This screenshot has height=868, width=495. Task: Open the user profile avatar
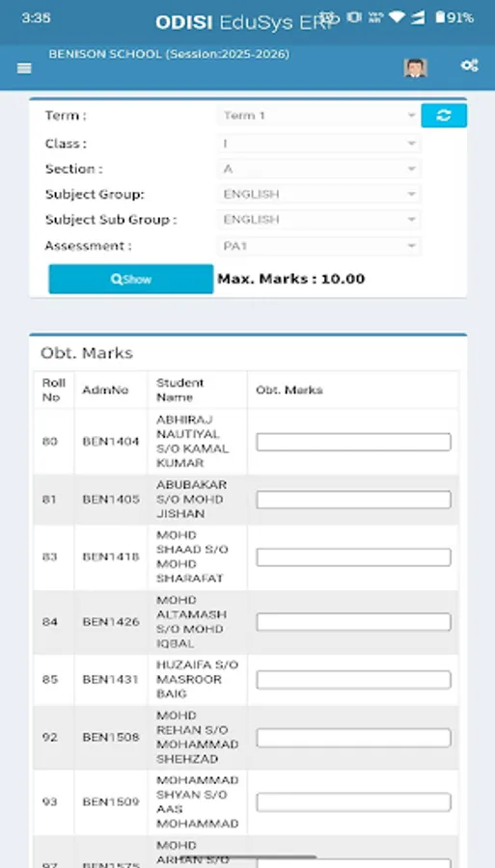tap(415, 68)
